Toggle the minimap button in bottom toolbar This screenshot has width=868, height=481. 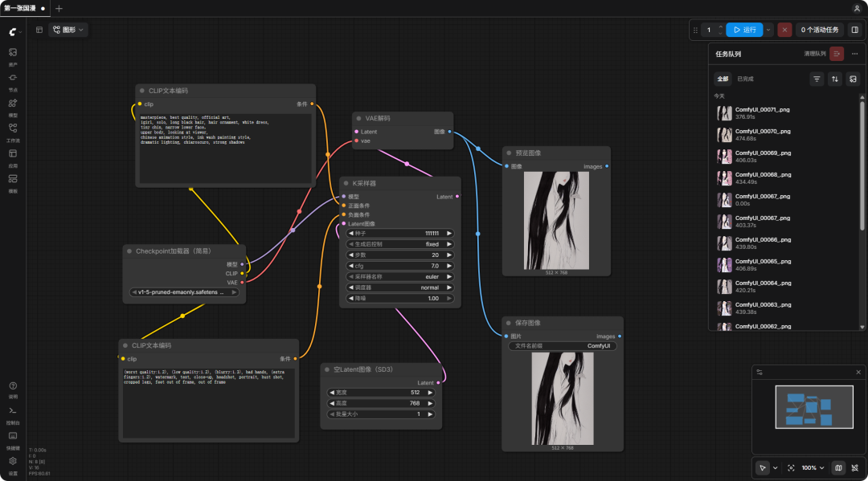click(x=838, y=467)
